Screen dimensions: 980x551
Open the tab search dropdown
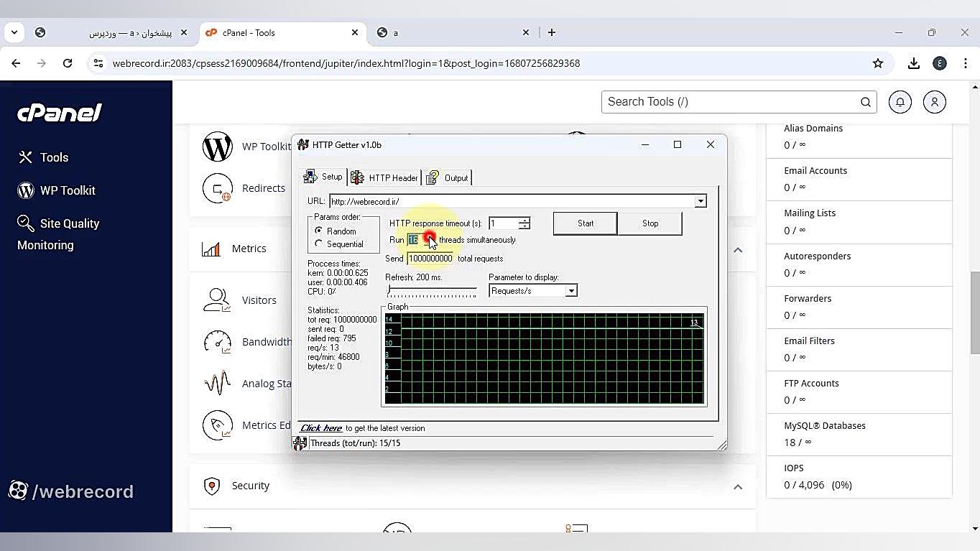[x=14, y=32]
